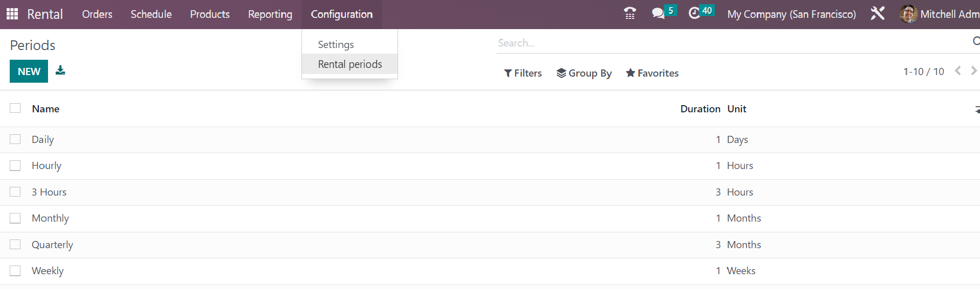Open the Orders menu
The height and width of the screenshot is (289, 980).
(x=97, y=14)
